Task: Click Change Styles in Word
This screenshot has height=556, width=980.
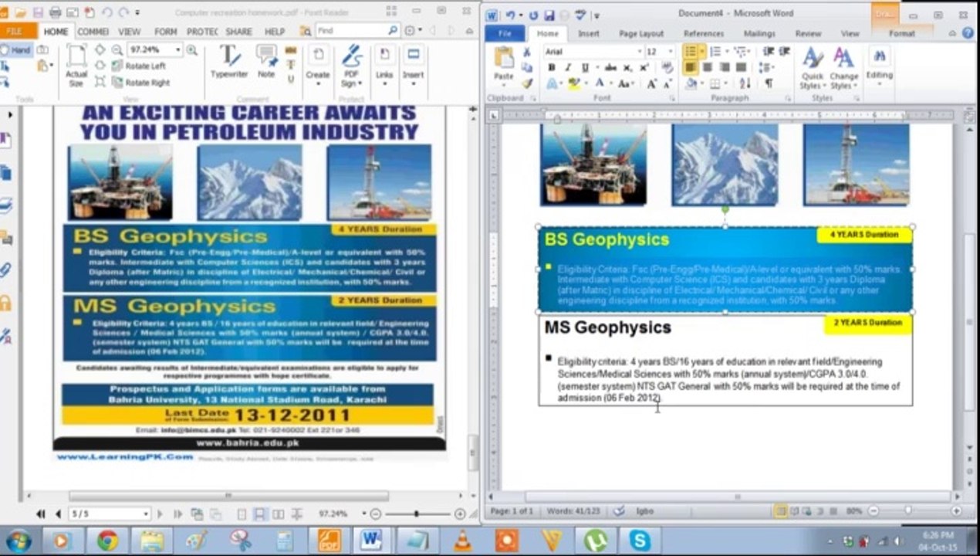Action: tap(843, 68)
